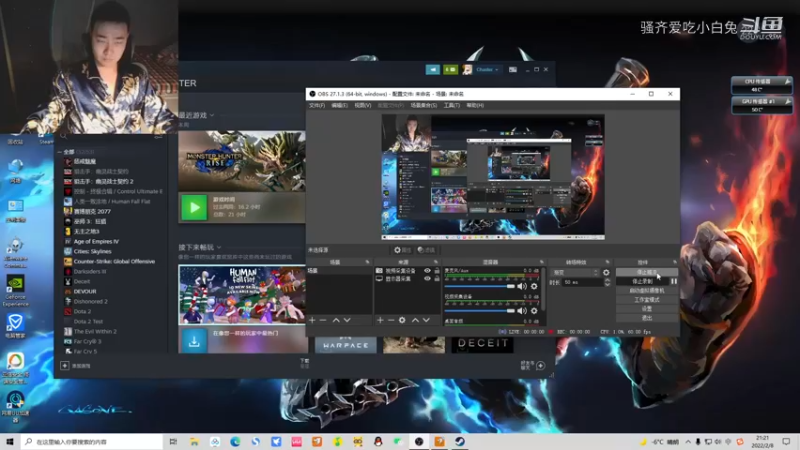Image resolution: width=800 pixels, height=450 pixels.
Task: Open transition properties gear icon
Action: [606, 272]
